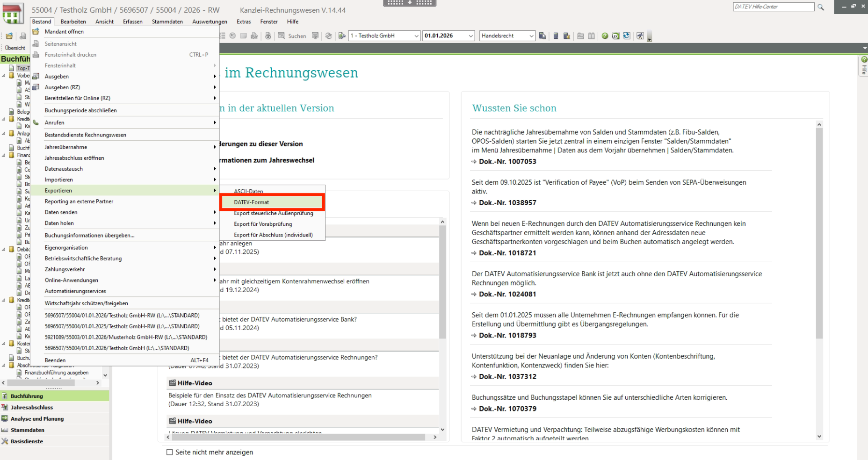Image resolution: width=868 pixels, height=460 pixels.
Task: Click the Basisdienste wrench icon
Action: [5, 441]
